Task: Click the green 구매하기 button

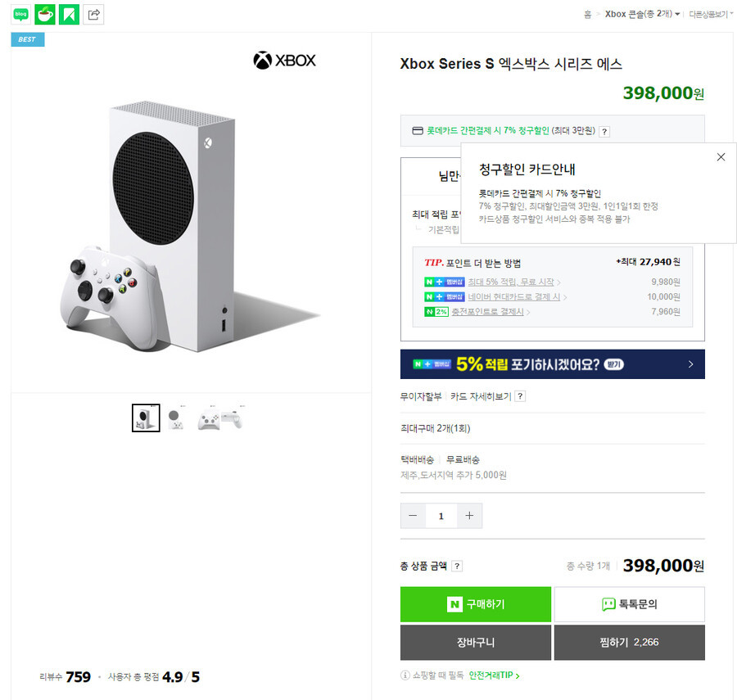Action: click(x=475, y=604)
